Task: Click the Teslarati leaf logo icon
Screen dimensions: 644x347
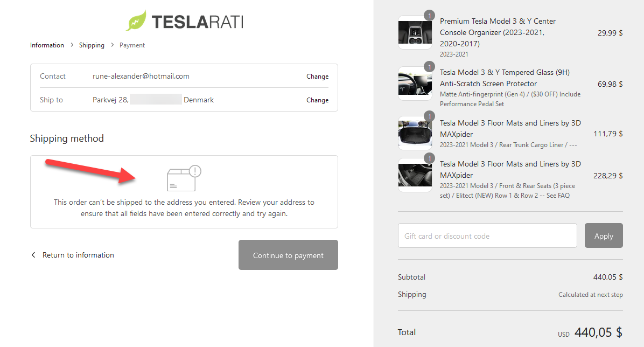Action: pyautogui.click(x=136, y=20)
